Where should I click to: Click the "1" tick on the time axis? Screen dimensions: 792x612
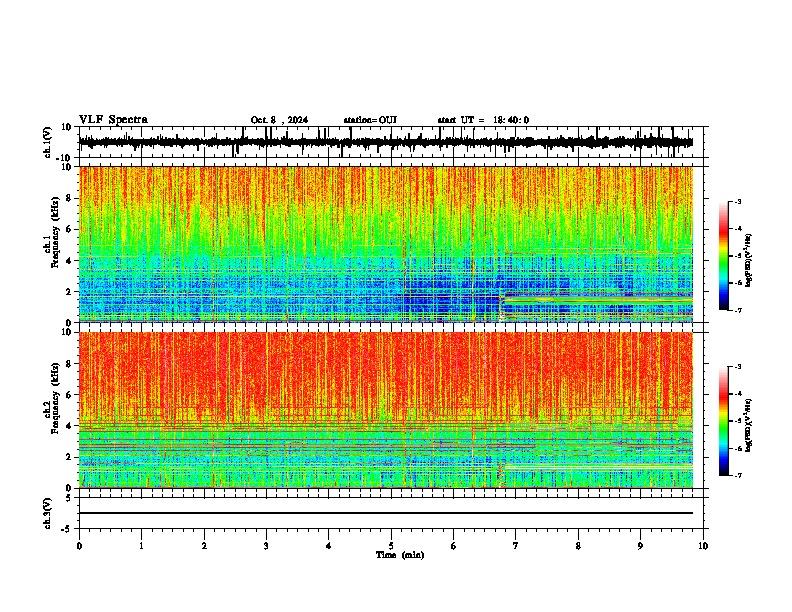click(x=141, y=546)
